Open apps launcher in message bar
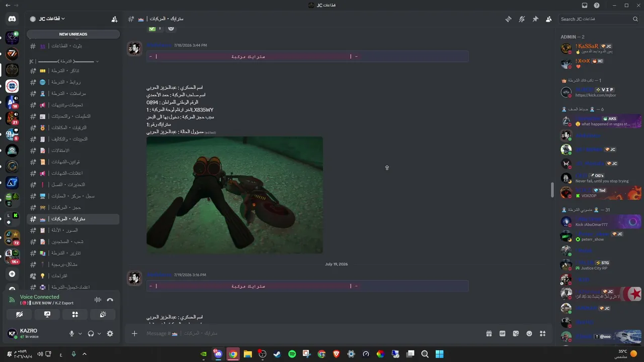Viewport: 644px width, 362px height. coord(542,333)
